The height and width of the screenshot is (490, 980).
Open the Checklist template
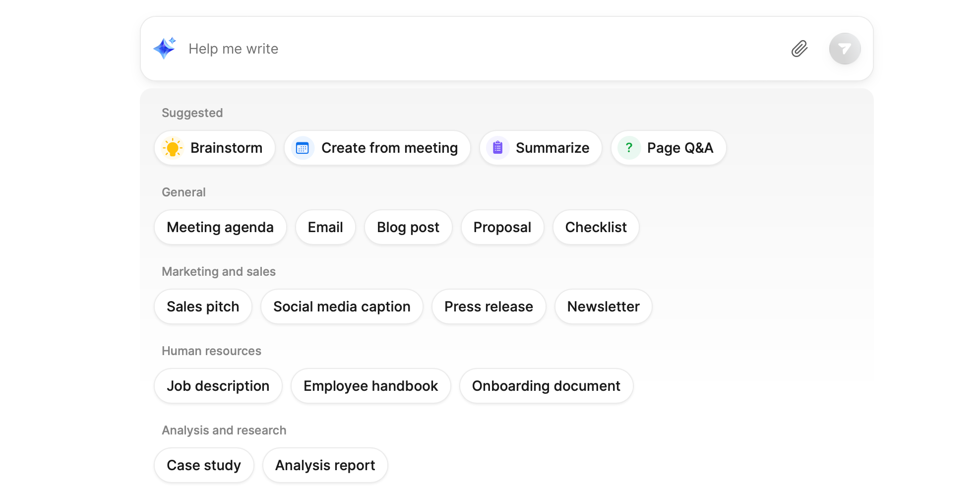[596, 227]
